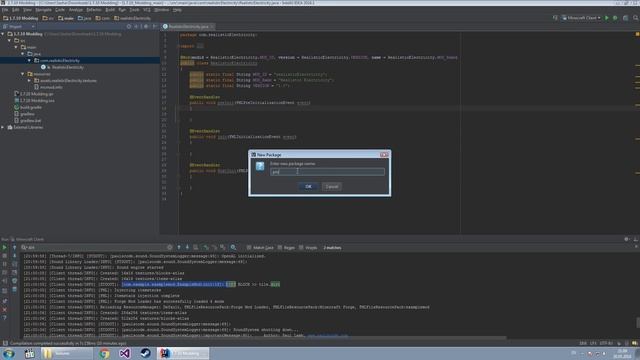Viewport: 640px width, 360px height.
Task: Toggle Regex checkbox in console search
Action: click(x=286, y=248)
